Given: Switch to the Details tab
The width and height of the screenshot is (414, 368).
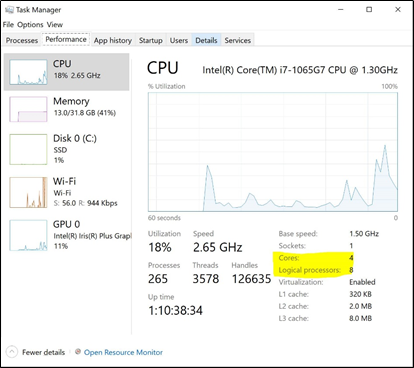Looking at the screenshot, I should (x=206, y=40).
